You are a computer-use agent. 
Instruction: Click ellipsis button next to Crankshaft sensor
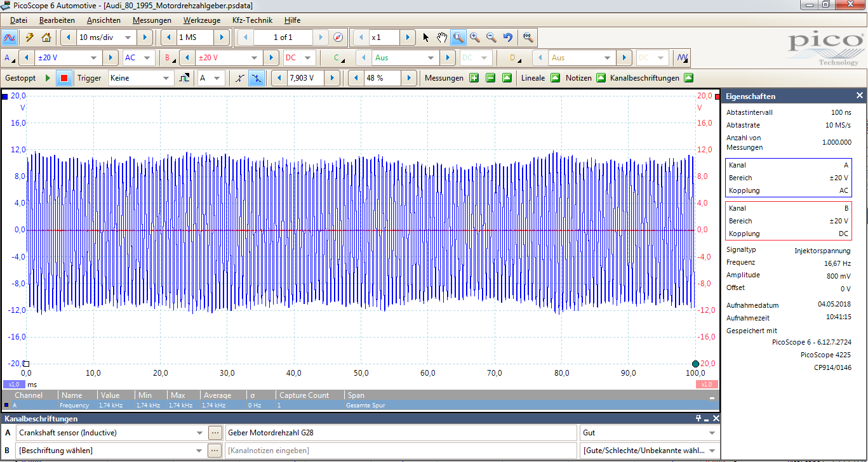coord(215,433)
